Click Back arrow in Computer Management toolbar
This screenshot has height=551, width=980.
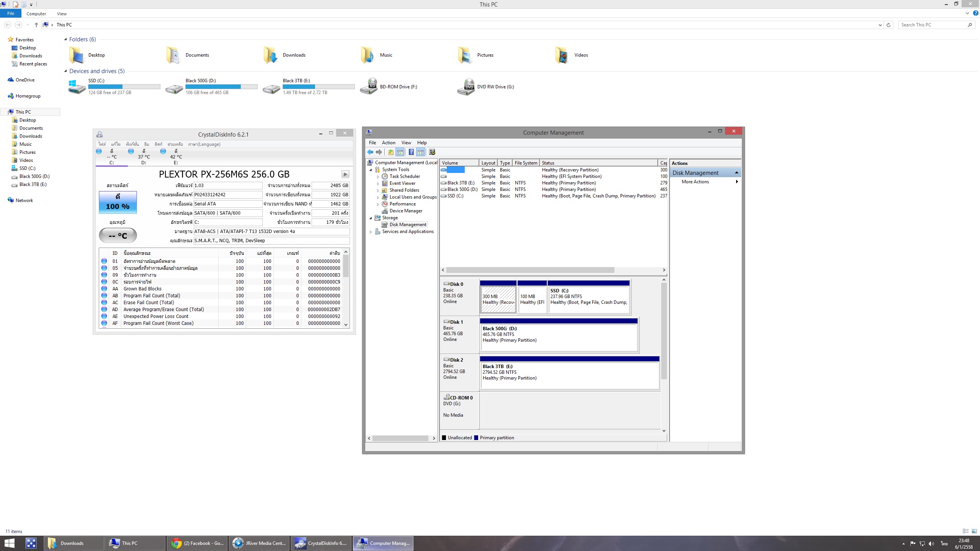tap(370, 152)
